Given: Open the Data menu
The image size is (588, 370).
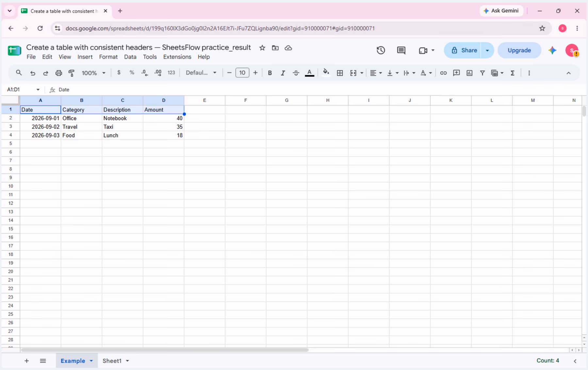Looking at the screenshot, I should point(130,57).
